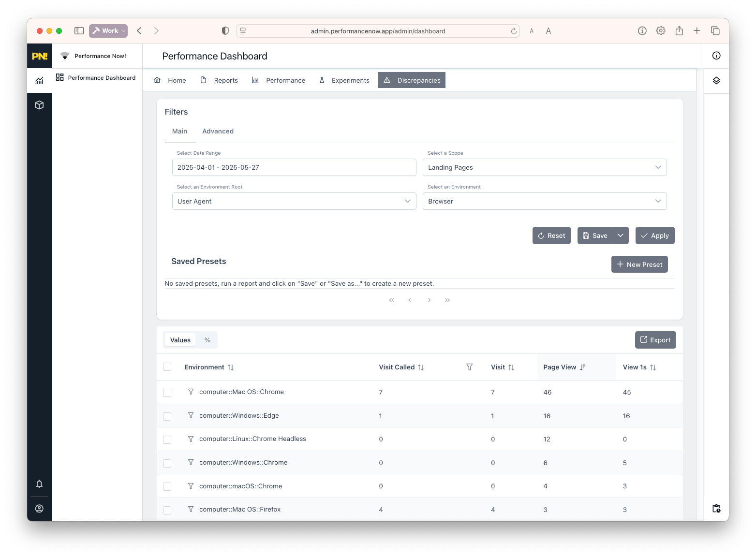Viewport: 756px width, 557px height.
Task: Filter by computer::Windows::Edge funnel icon
Action: click(x=191, y=415)
